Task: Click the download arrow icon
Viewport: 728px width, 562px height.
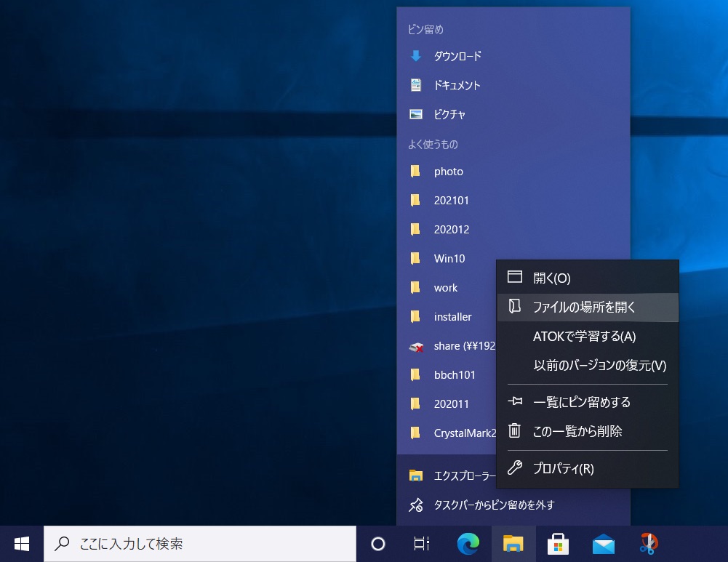Action: tap(415, 56)
